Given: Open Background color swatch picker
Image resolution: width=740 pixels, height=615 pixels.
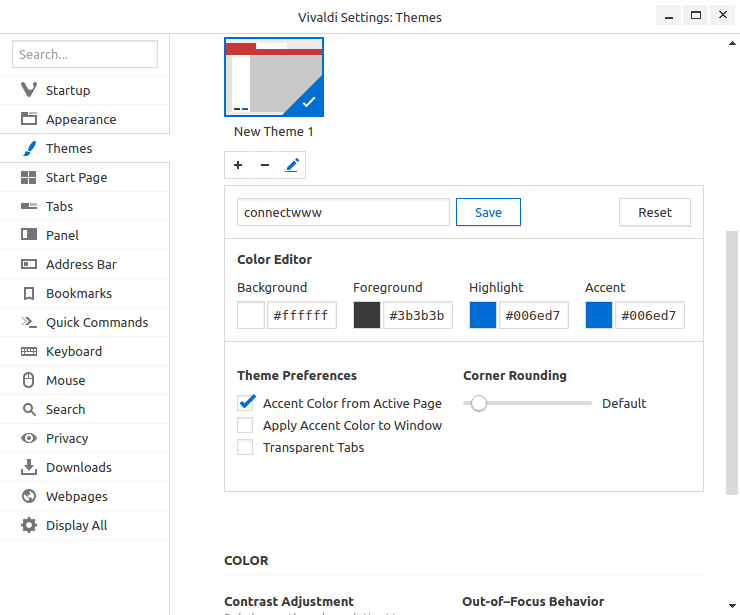Looking at the screenshot, I should click(x=251, y=315).
